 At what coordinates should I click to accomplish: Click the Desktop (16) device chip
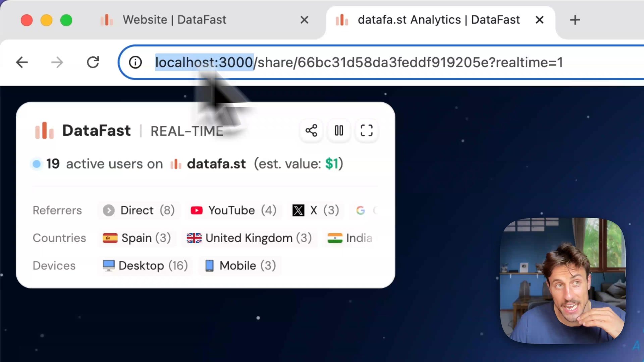tap(145, 266)
